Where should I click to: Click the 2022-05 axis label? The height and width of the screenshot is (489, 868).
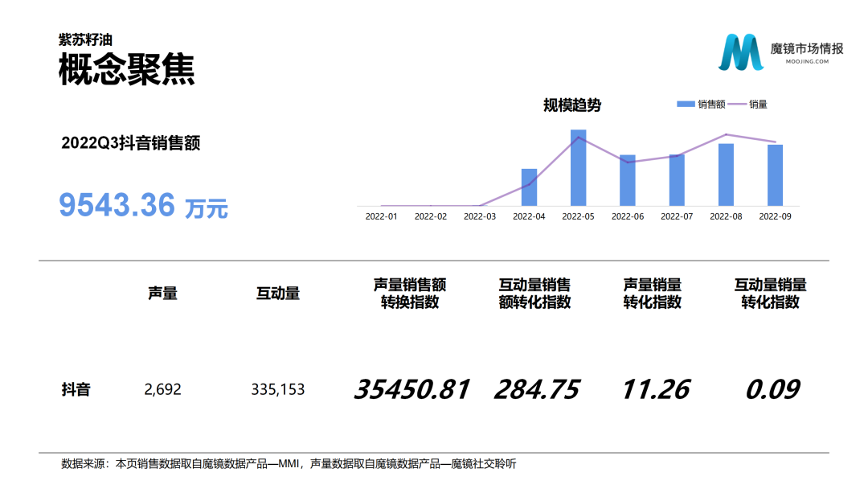click(x=579, y=216)
